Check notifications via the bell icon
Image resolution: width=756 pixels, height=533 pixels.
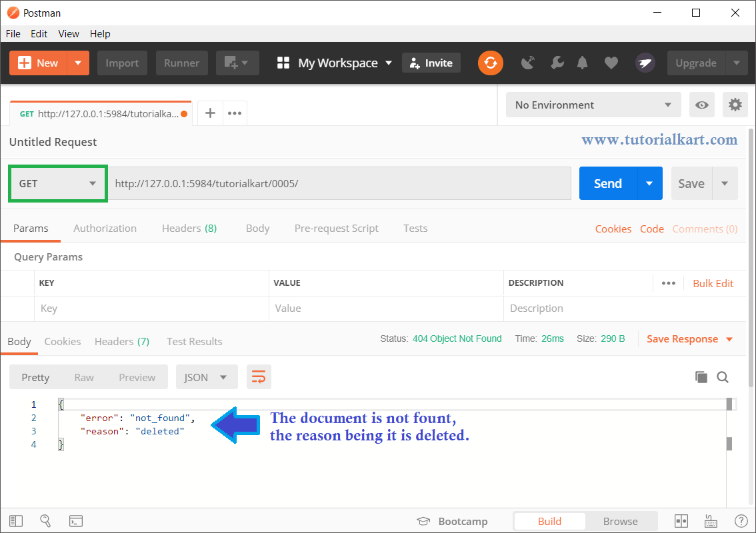point(582,62)
